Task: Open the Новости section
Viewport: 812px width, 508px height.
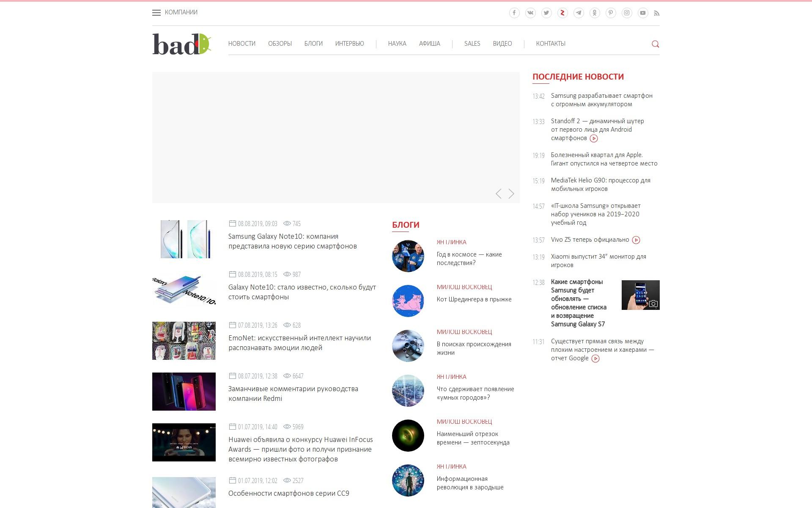Action: pos(242,44)
